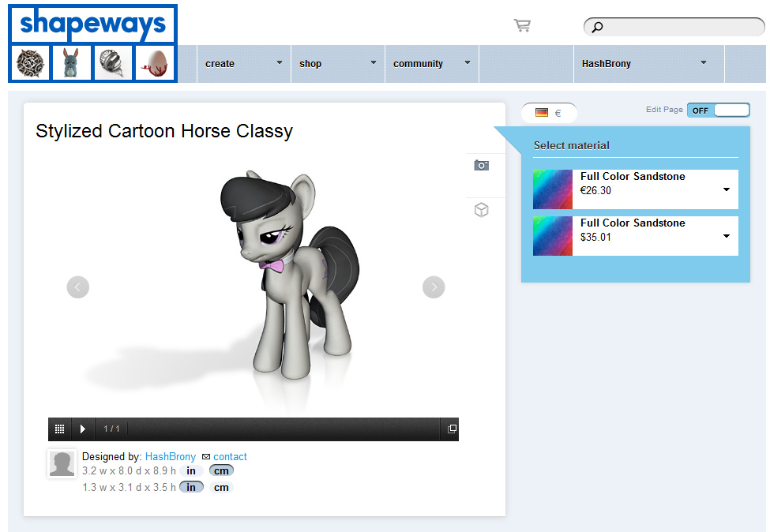This screenshot has height=532, width=770.
Task: Advance to the next image arrow
Action: point(434,287)
